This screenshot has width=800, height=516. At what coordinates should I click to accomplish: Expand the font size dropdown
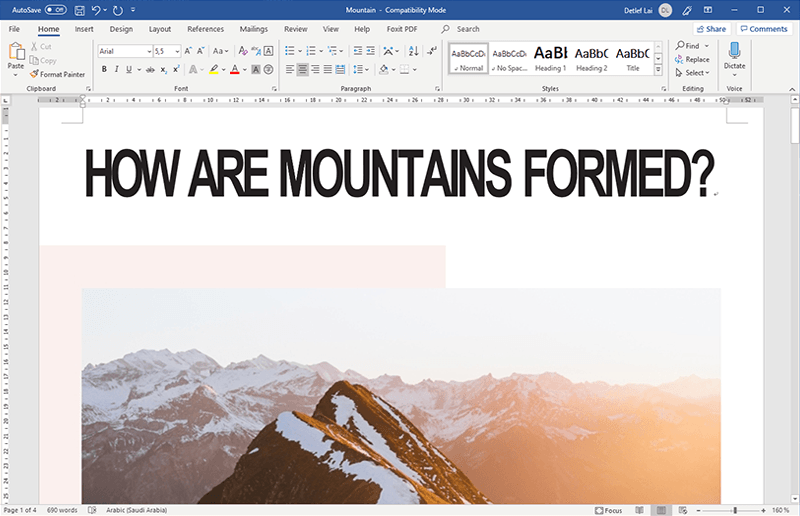tap(178, 51)
